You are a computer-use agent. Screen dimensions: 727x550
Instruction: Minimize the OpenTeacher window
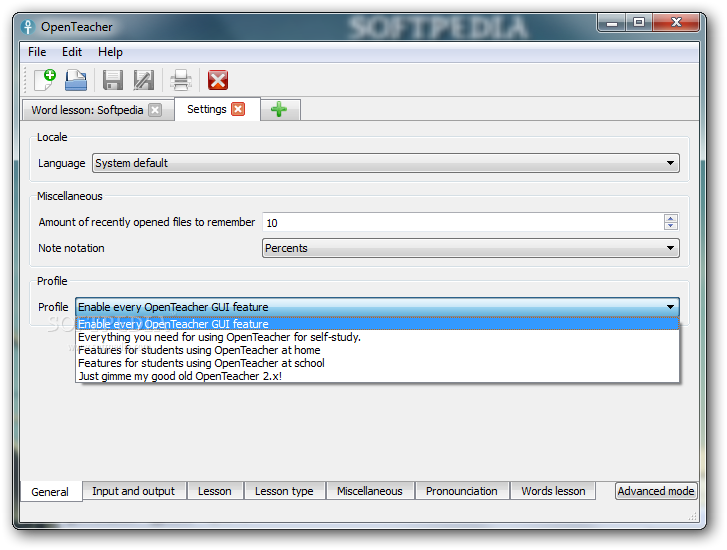point(612,22)
